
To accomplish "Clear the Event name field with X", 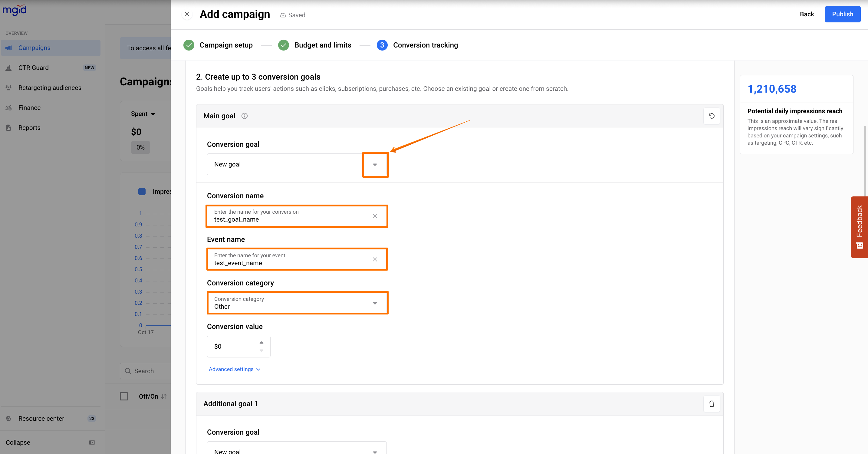I will click(x=375, y=259).
